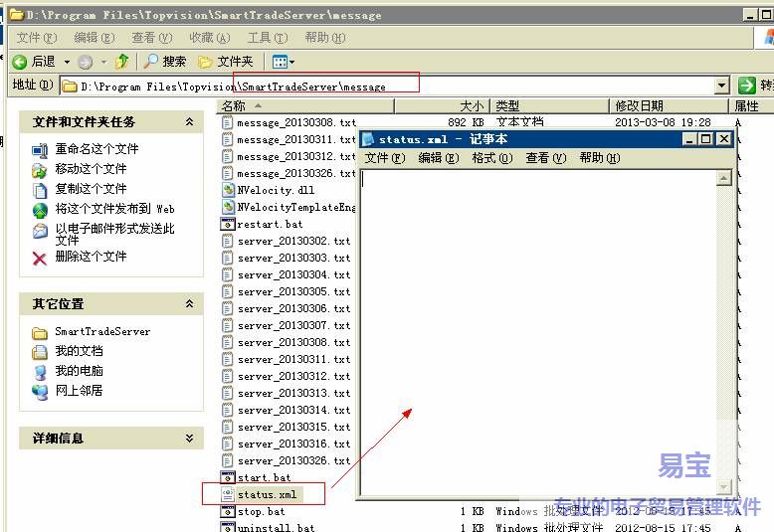Toggle the Folders (文件夹) pane
774x532 pixels.
225,62
